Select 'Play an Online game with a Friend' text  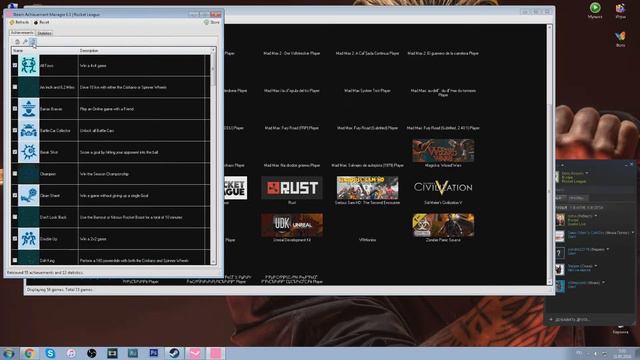point(107,109)
